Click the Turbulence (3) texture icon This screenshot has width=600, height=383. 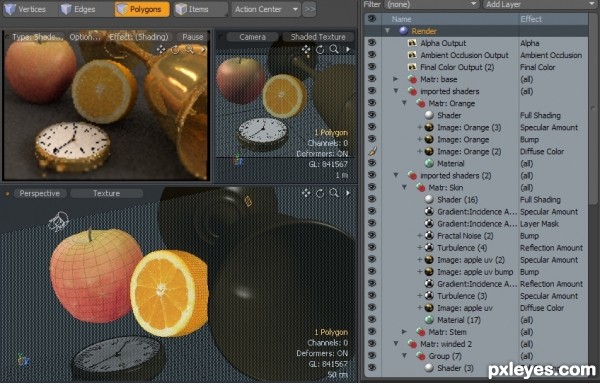pyautogui.click(x=429, y=296)
